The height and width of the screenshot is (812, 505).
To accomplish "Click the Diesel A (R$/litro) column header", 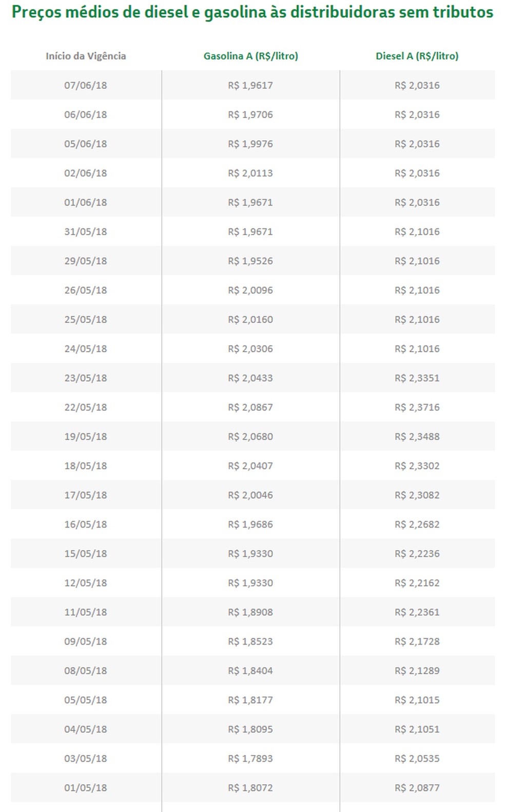I will [417, 56].
